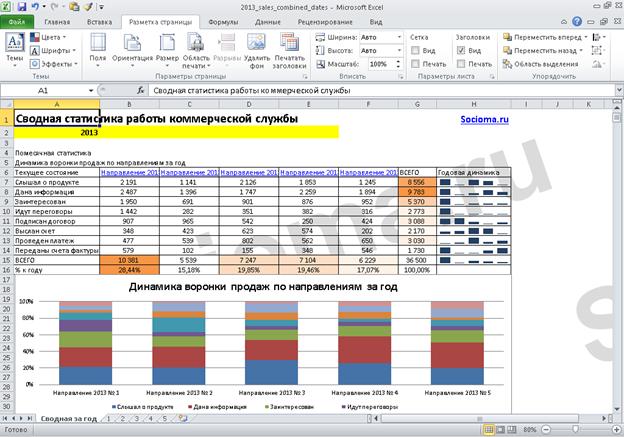Image resolution: width=624 pixels, height=437 pixels.
Task: Open the Данные ribbon tab
Action: pos(268,22)
